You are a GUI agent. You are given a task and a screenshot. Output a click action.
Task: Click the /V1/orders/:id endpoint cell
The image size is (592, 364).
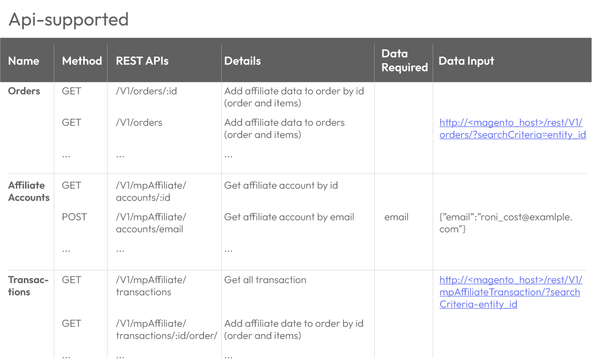point(146,91)
